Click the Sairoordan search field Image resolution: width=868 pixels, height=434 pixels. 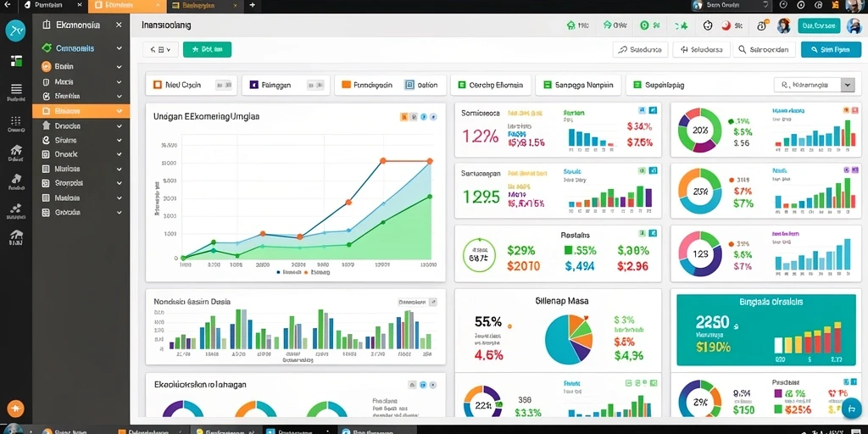(765, 49)
